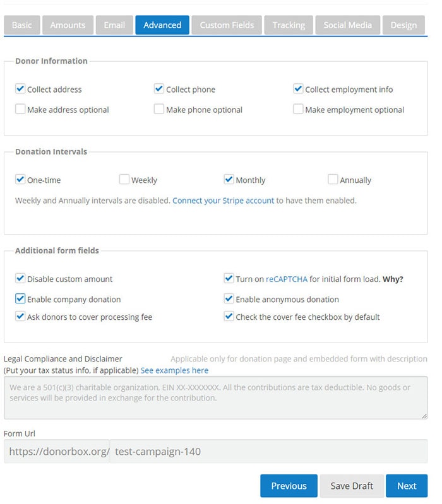Enable the Annually interval checkbox

click(x=333, y=180)
